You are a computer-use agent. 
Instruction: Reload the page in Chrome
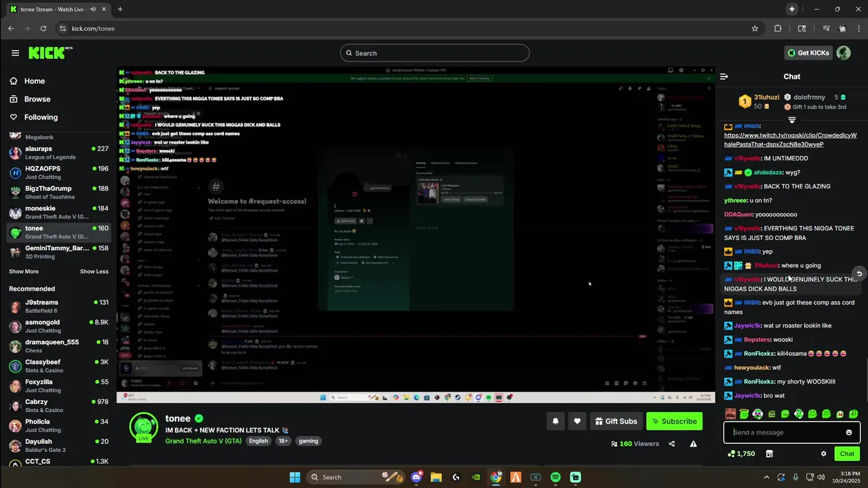[x=43, y=28]
